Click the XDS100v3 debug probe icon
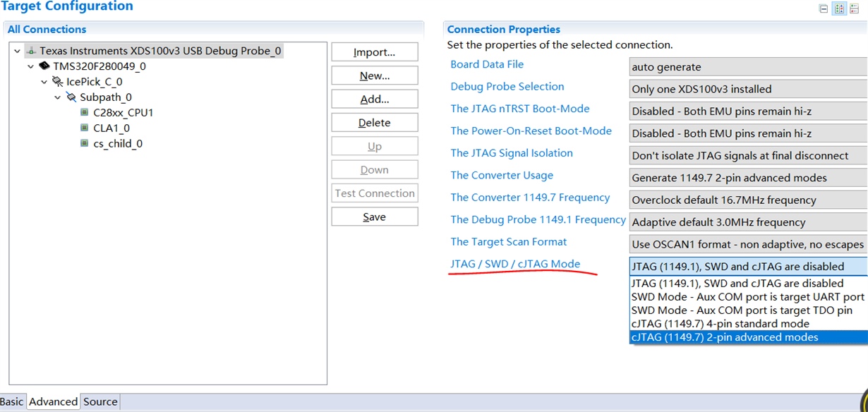 coord(30,51)
